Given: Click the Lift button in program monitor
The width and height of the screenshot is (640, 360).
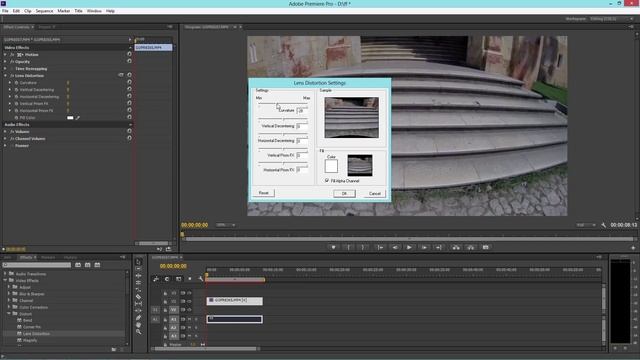Looking at the screenshot, I should pos(456,247).
